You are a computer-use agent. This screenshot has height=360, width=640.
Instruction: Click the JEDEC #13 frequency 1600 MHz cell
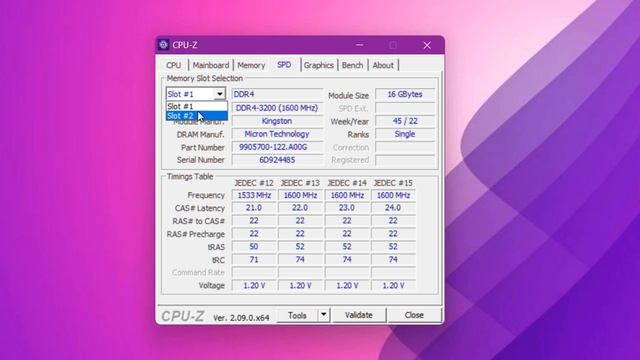(x=300, y=196)
